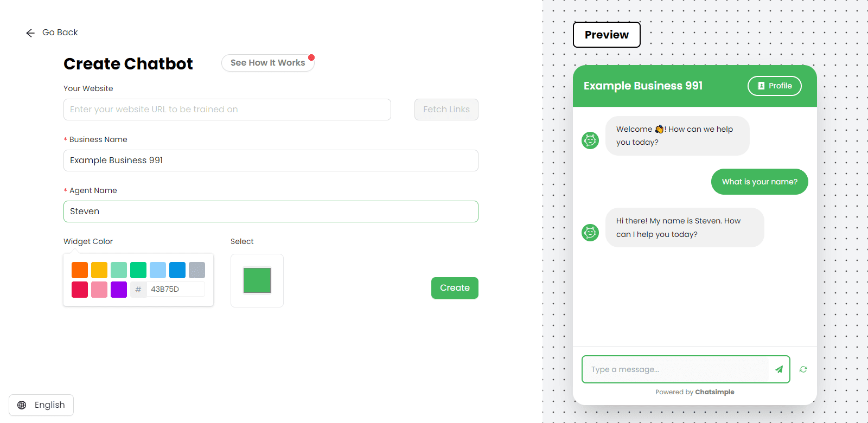This screenshot has height=423, width=868.
Task: Open the Chatsimple link in footer
Action: point(714,392)
